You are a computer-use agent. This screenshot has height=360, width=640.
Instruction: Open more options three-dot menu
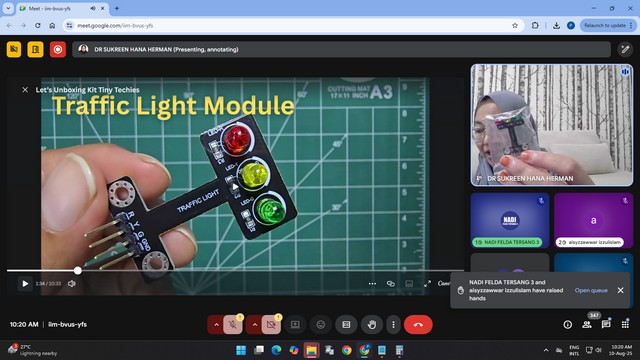[x=393, y=324]
